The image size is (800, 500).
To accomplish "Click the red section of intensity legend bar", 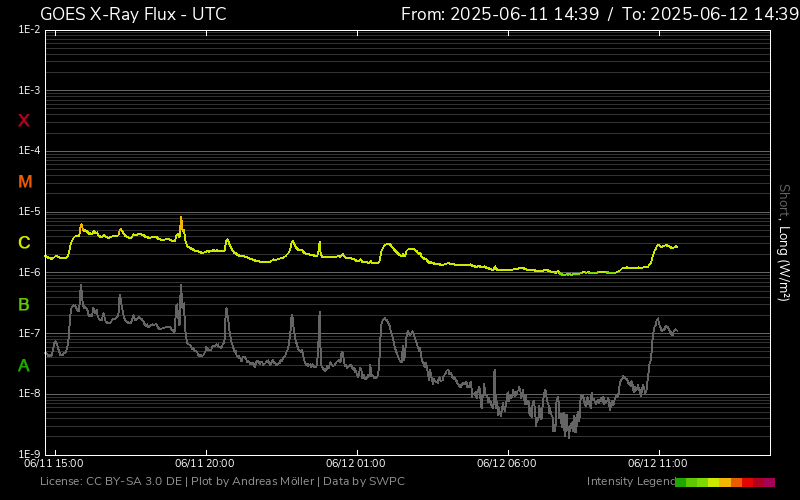I will [x=748, y=482].
